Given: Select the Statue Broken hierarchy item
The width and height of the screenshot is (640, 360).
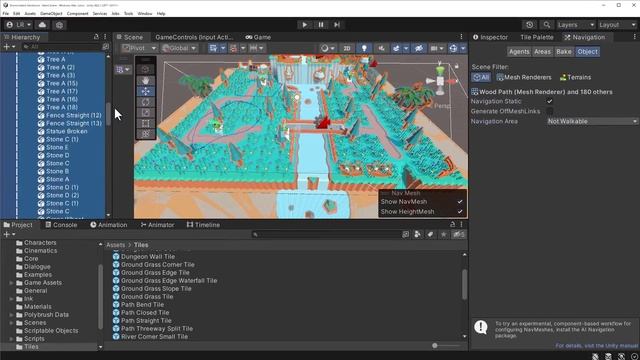Looking at the screenshot, I should coord(67,131).
